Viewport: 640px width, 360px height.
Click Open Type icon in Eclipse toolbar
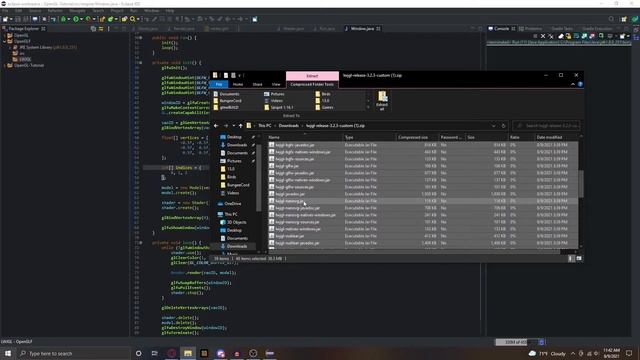[124, 19]
